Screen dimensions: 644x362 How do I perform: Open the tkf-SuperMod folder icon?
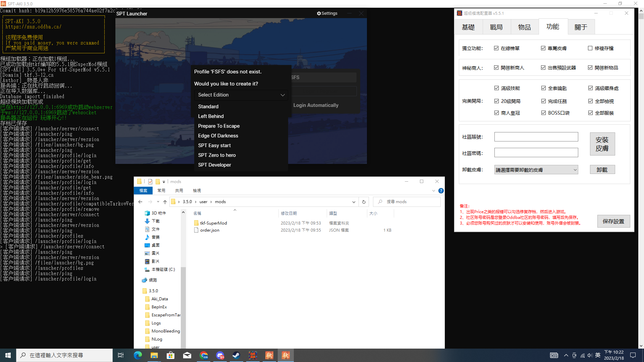pyautogui.click(x=196, y=223)
